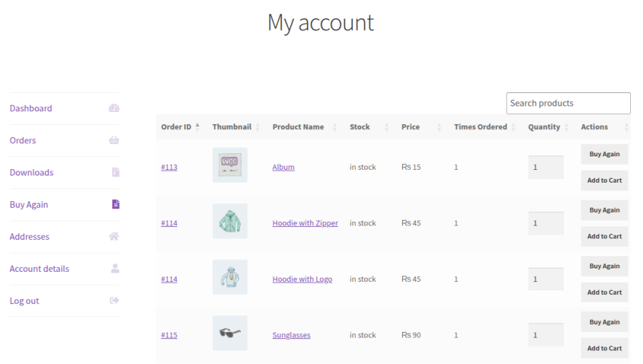Click the Dashboard gauge icon
643x364 pixels.
point(114,108)
